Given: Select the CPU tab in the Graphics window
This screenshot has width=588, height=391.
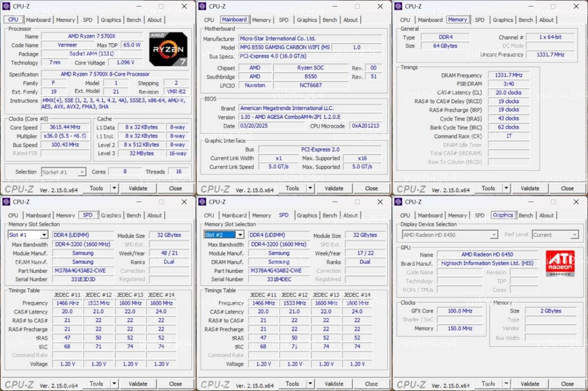Looking at the screenshot, I should click(x=405, y=215).
